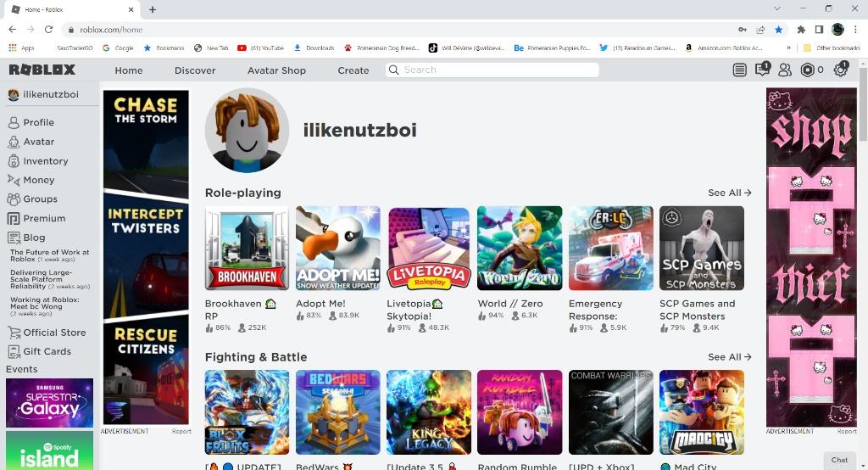Bookmark page with the star icon
868x470 pixels.
coord(778,30)
